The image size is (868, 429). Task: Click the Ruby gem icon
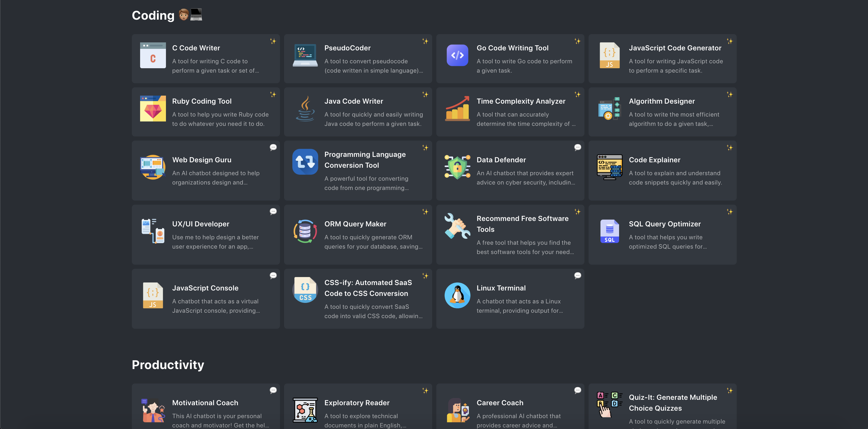point(153,109)
